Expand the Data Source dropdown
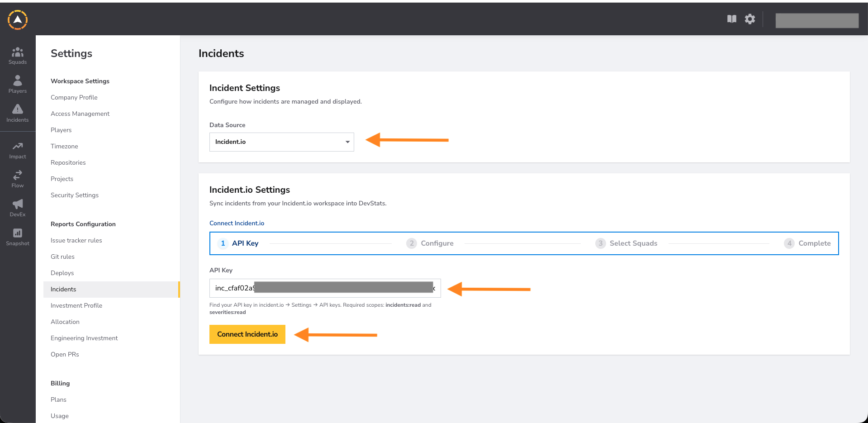868x423 pixels. tap(281, 142)
